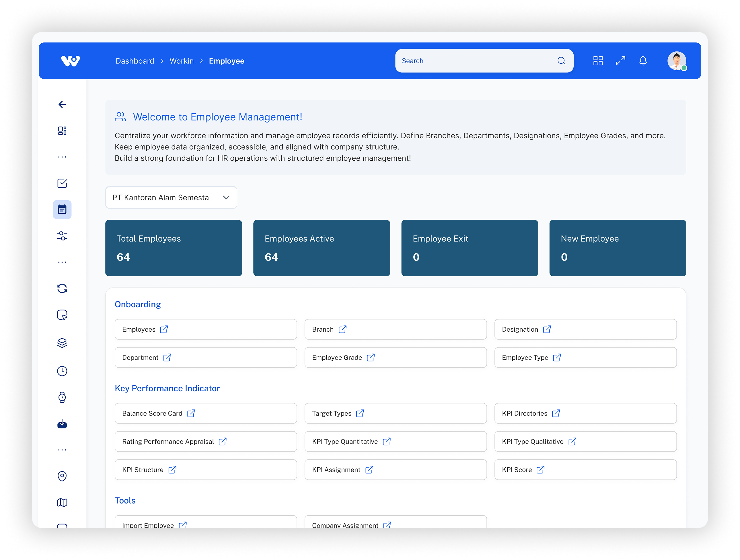The height and width of the screenshot is (560, 740).
Task: Navigate to Workin breadcrumb item
Action: 181,61
